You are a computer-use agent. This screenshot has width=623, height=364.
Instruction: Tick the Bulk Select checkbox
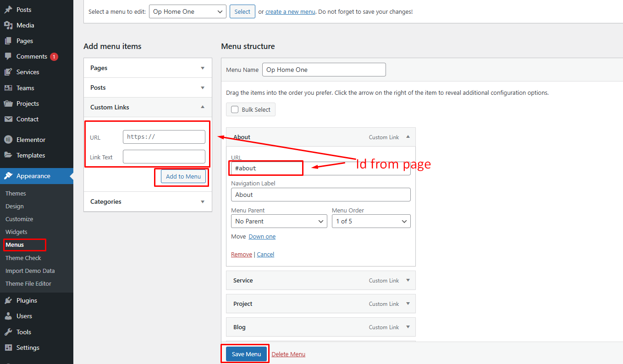pos(235,109)
